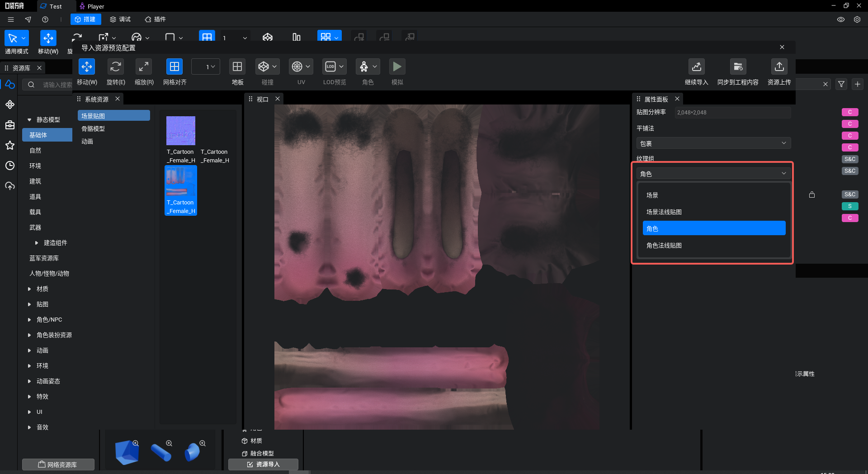Close the 资源库 resource library tab
This screenshot has width=868, height=474.
[x=39, y=68]
